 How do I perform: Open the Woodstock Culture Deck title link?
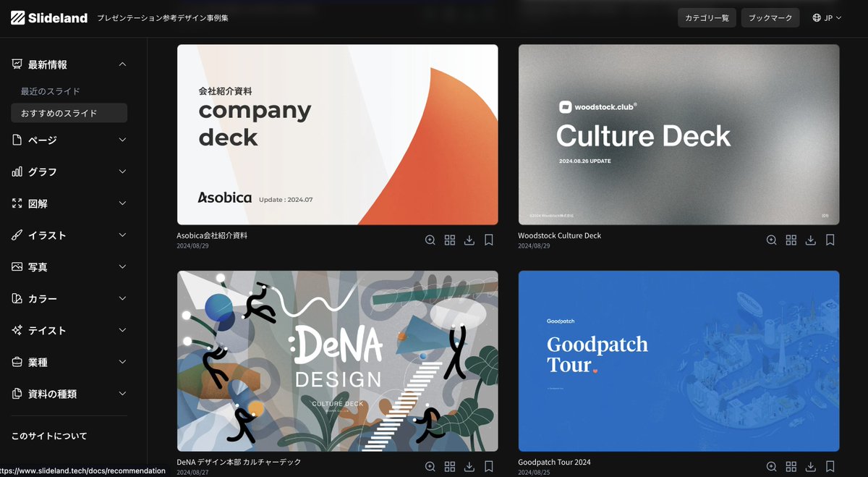coord(559,236)
